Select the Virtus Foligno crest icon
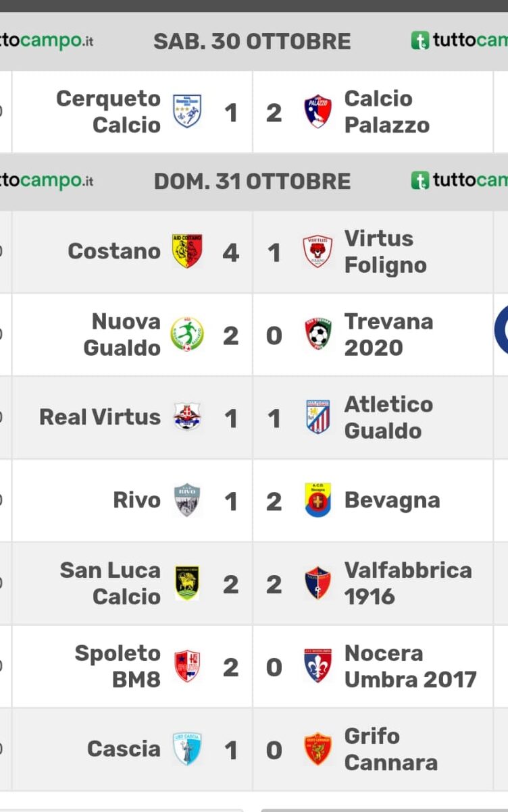508x812 pixels. click(x=317, y=251)
